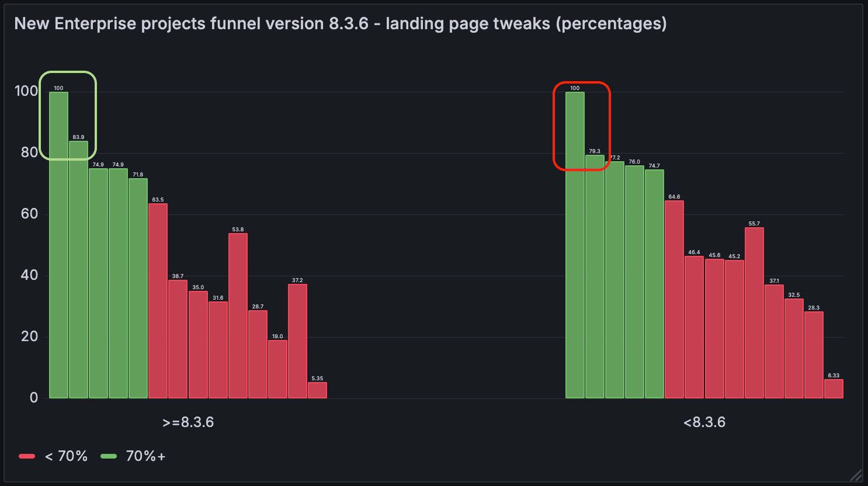Select the 46.4 red bar

tap(694, 327)
